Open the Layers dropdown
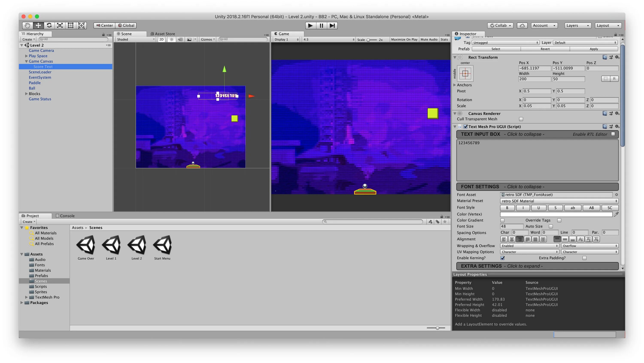This screenshot has height=363, width=644. pos(578,25)
